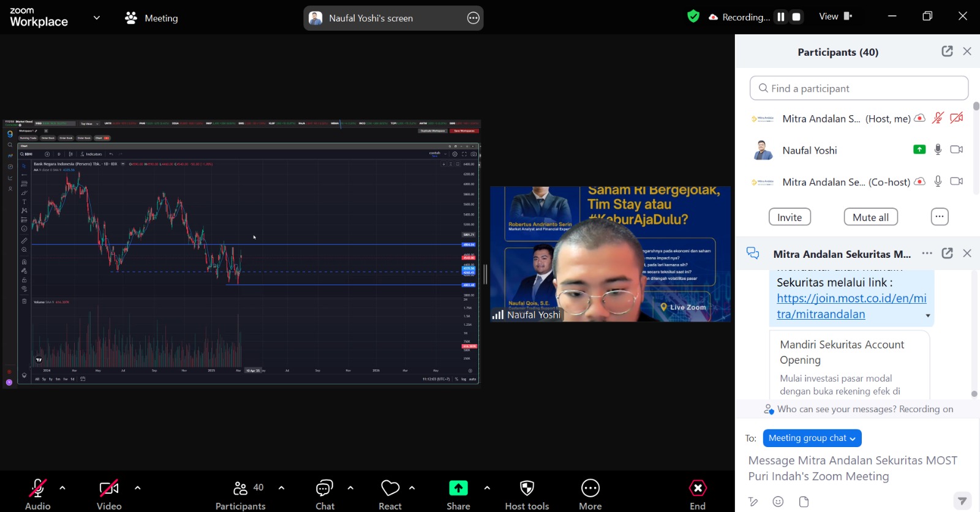Open the More options menu
The image size is (980, 512).
[x=590, y=489]
